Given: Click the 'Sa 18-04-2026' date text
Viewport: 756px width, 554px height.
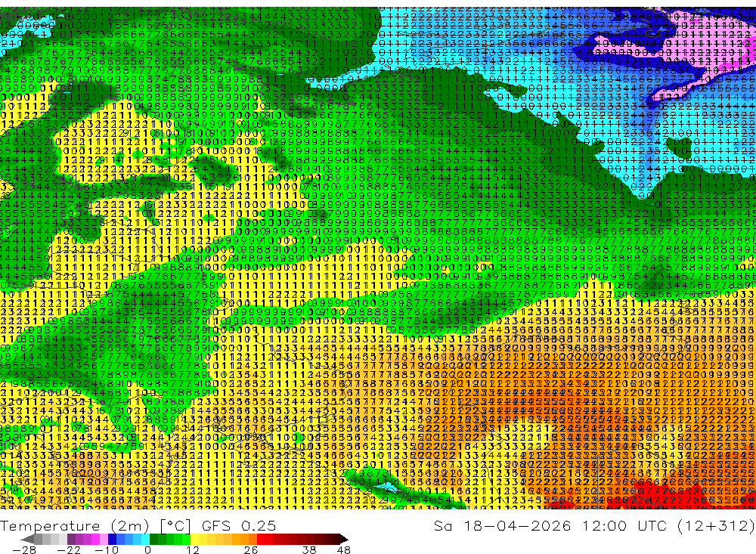Looking at the screenshot, I should pos(502,526).
